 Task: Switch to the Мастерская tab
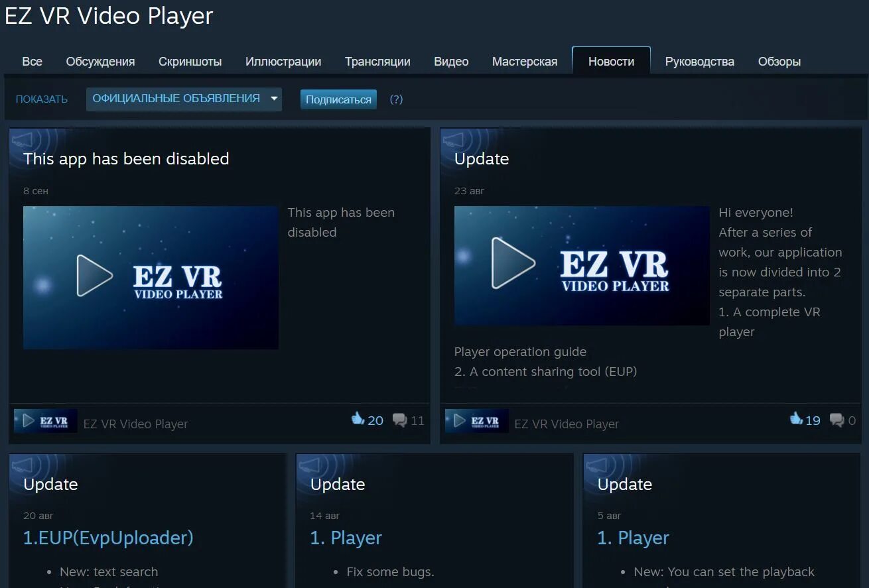(525, 62)
